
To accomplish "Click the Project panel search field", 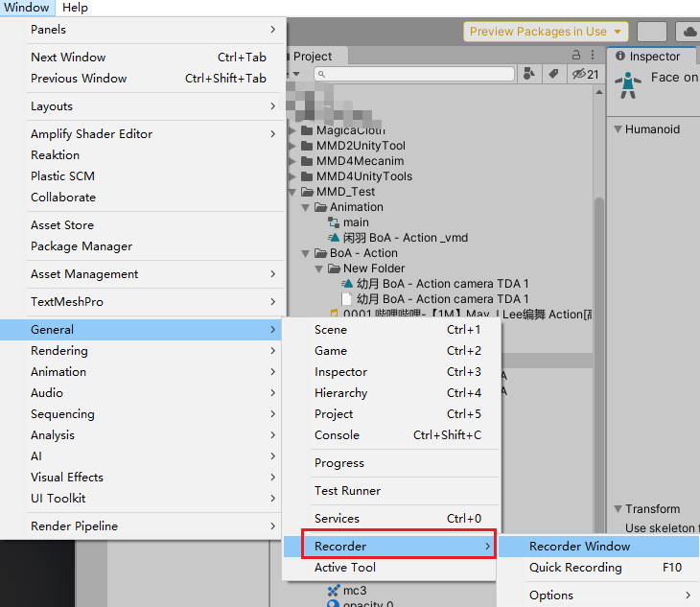I will (412, 74).
